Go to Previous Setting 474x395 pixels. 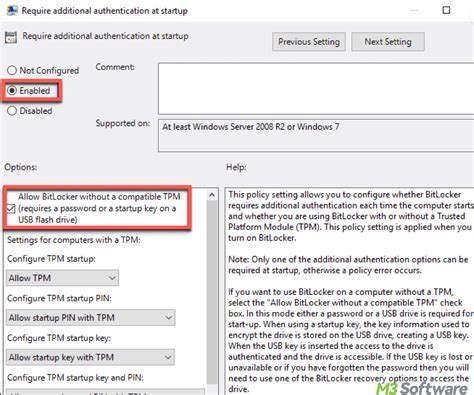[309, 42]
